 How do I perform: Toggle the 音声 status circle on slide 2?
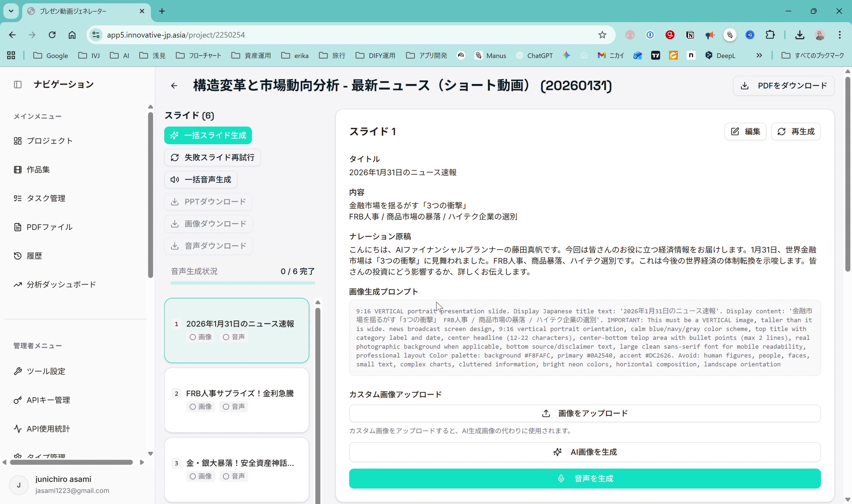[x=226, y=407]
